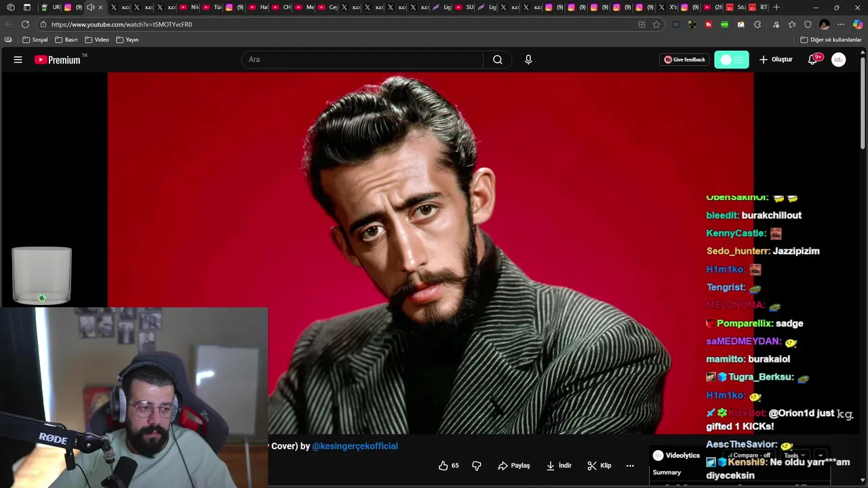Open a new browser tab
868x488 pixels.
(776, 7)
